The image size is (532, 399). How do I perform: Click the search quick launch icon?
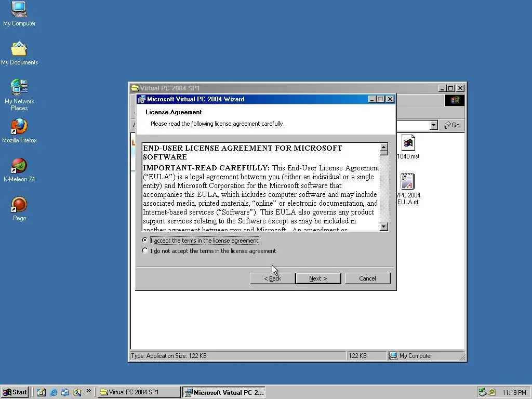coord(77,393)
